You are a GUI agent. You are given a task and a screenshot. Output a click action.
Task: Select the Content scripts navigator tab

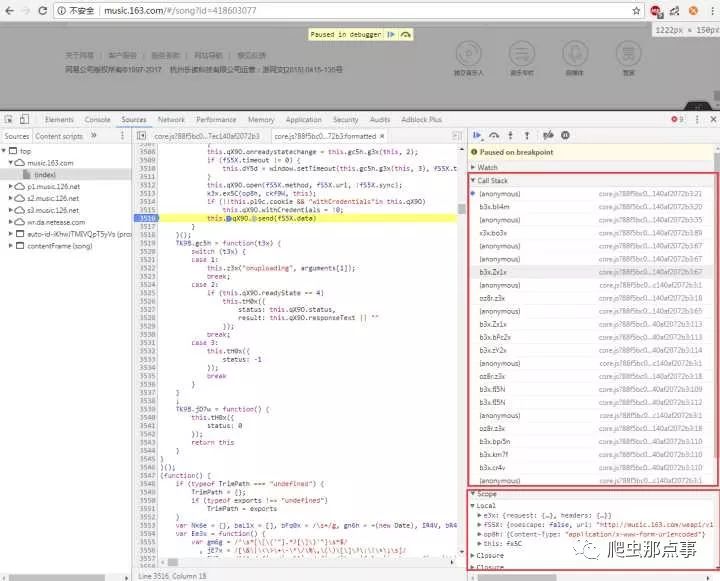tap(59, 136)
